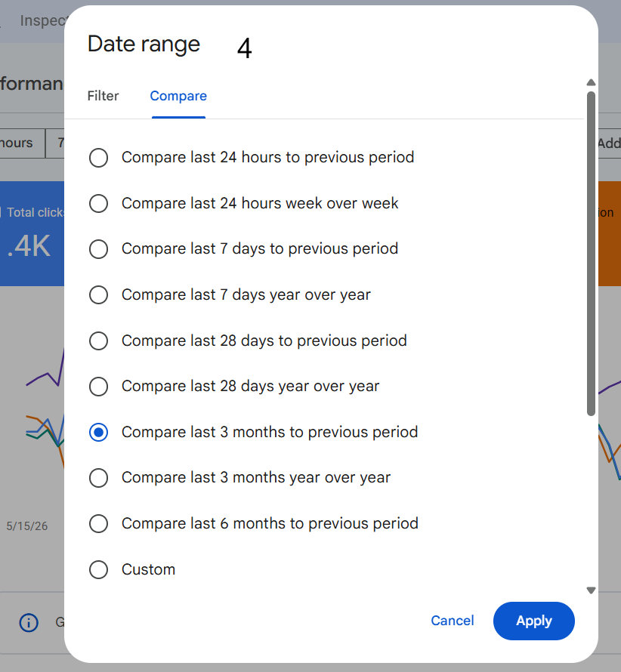
Task: Click the dialog vertical scrollbar thumb
Action: [591, 253]
